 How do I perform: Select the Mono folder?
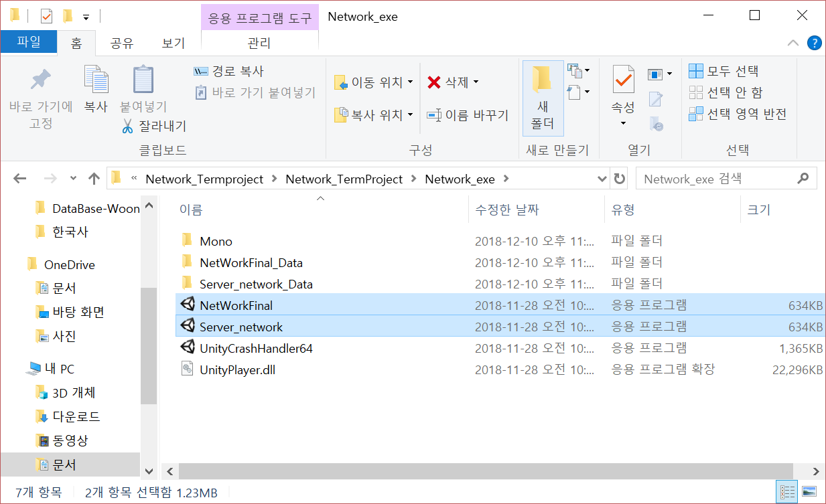216,241
